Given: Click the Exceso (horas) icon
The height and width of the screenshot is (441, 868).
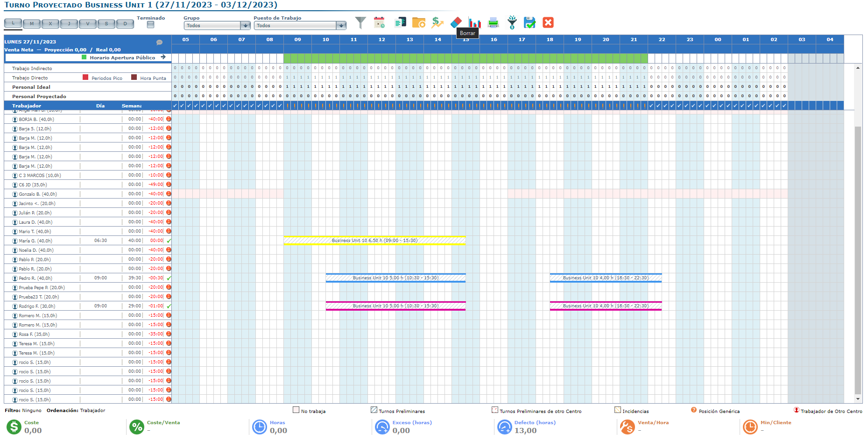Looking at the screenshot, I should [382, 427].
